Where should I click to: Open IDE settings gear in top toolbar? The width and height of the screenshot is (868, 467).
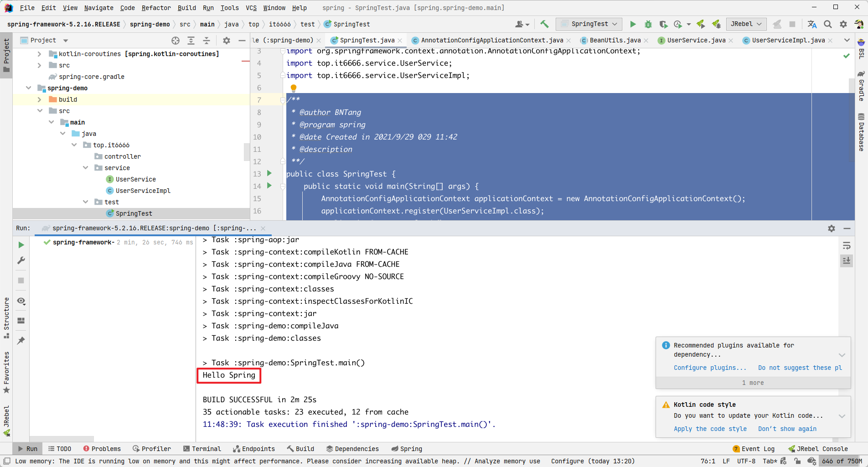[843, 24]
